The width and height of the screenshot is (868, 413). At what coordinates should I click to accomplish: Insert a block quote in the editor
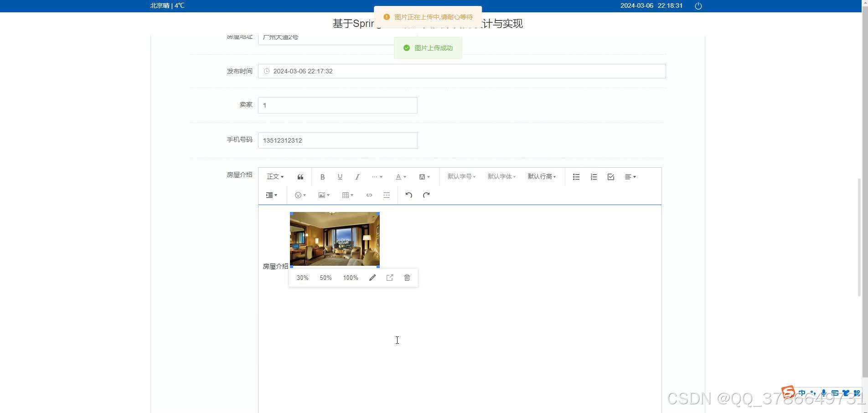[300, 177]
